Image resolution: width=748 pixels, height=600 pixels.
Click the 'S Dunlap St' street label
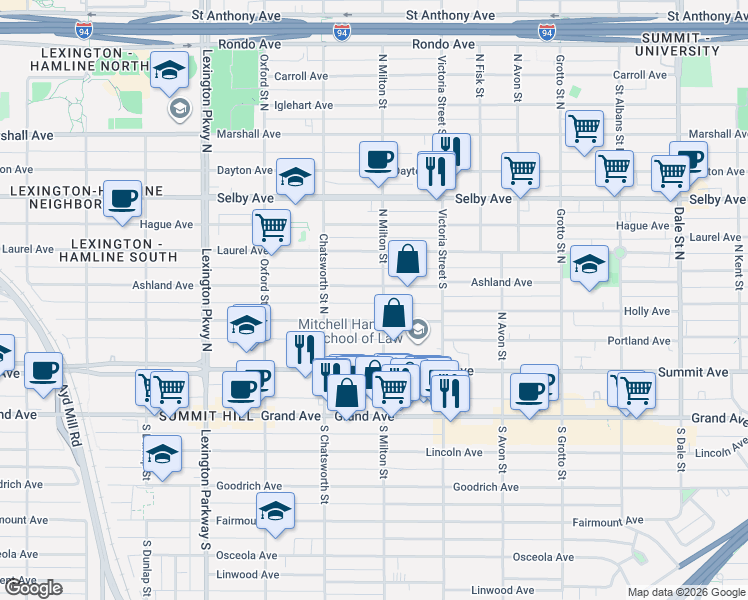146,569
